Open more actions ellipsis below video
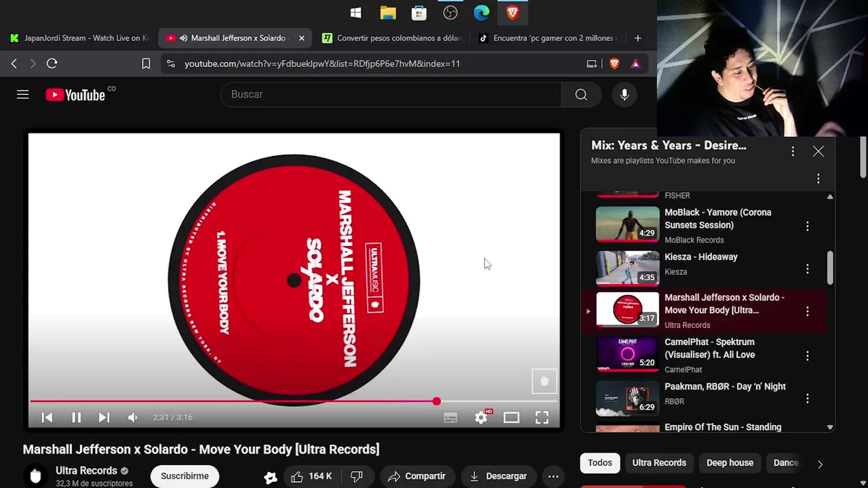 coord(553,476)
